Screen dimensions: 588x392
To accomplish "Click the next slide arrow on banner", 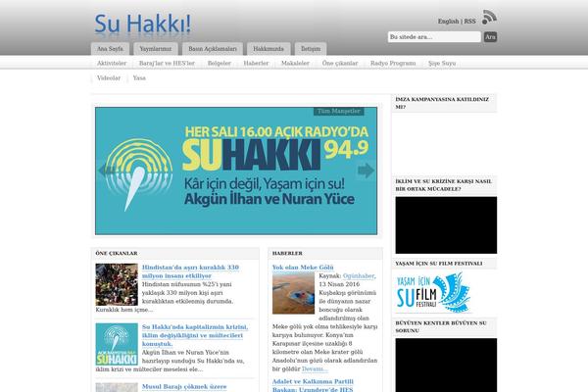I will pos(366,171).
